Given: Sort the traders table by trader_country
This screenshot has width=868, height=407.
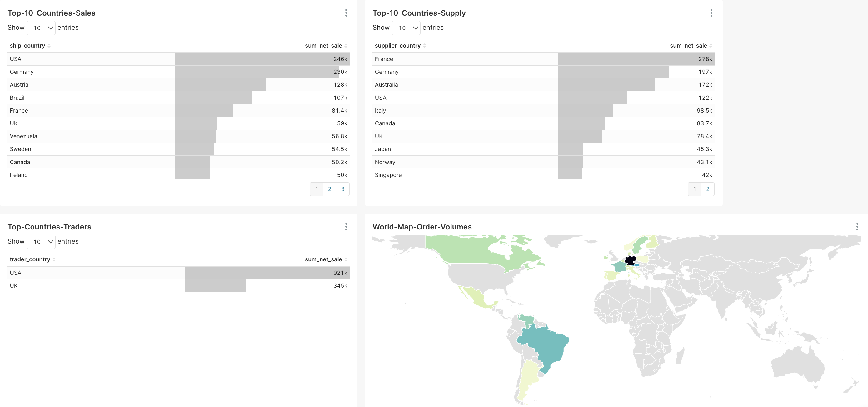Looking at the screenshot, I should (x=30, y=259).
